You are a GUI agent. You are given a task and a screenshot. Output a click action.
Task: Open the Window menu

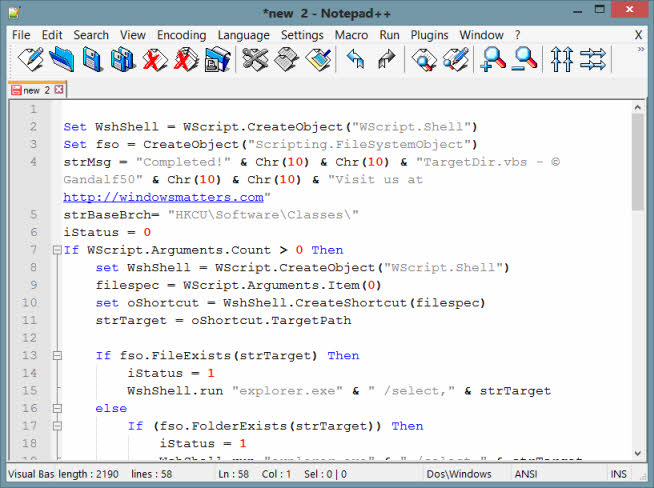click(x=481, y=35)
